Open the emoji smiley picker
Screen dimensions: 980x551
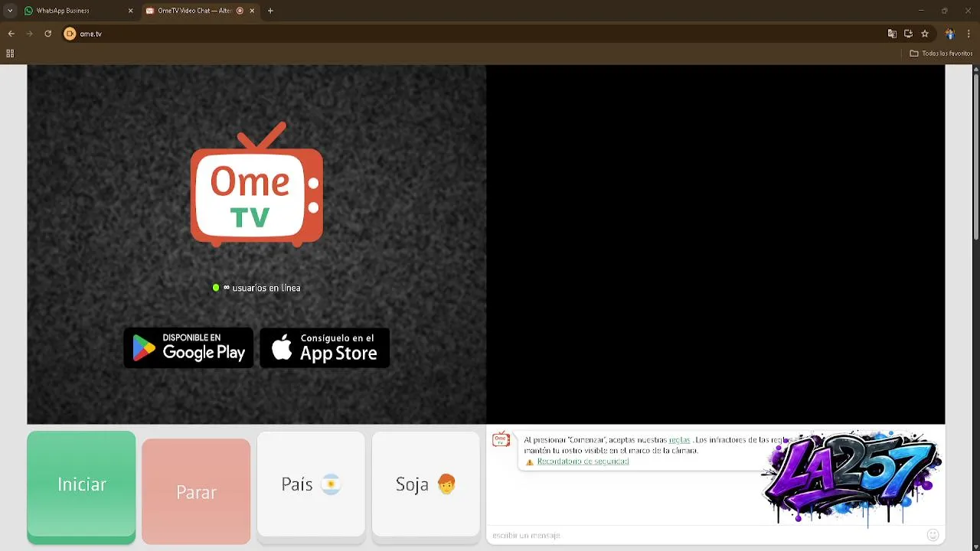coord(933,535)
